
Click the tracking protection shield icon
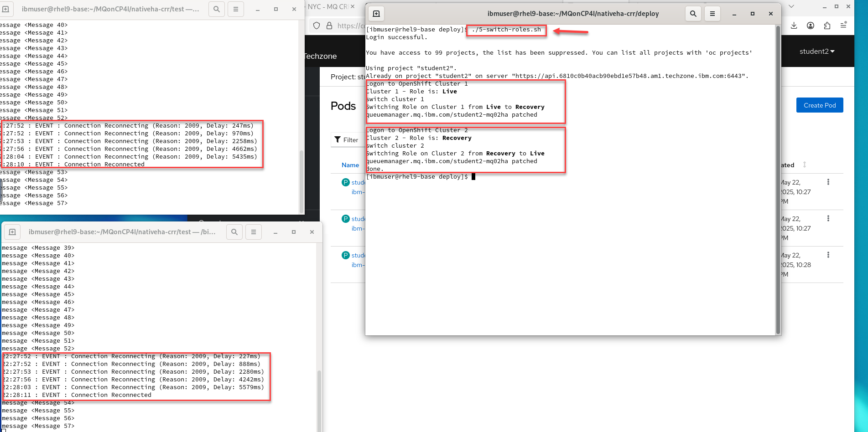(x=317, y=26)
